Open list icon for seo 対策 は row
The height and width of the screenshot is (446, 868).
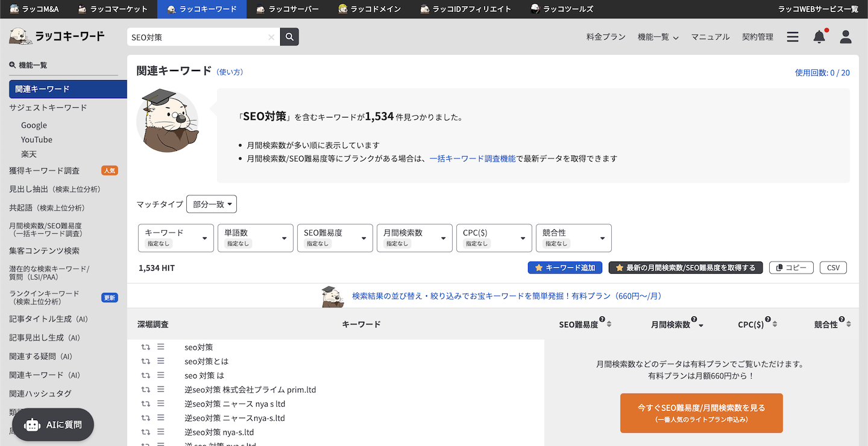[161, 375]
